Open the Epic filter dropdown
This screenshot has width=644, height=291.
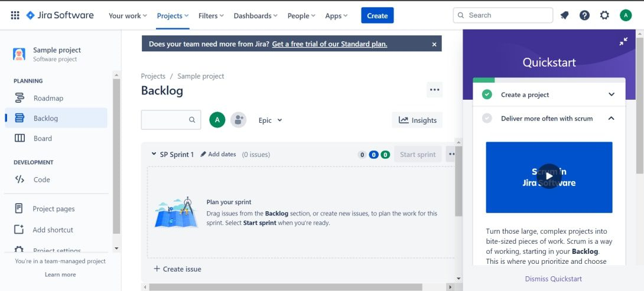coord(270,120)
